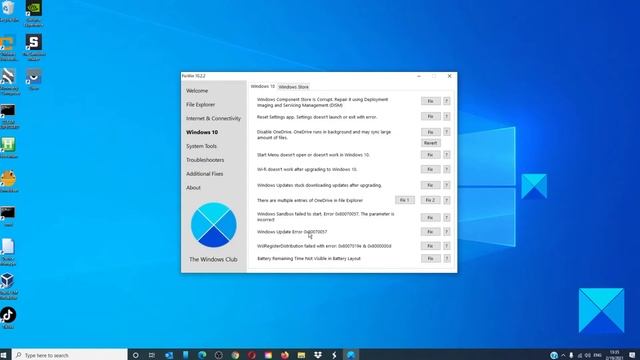Show hidden system tray icons chevron
The width and height of the screenshot is (640, 360).
coord(564,355)
